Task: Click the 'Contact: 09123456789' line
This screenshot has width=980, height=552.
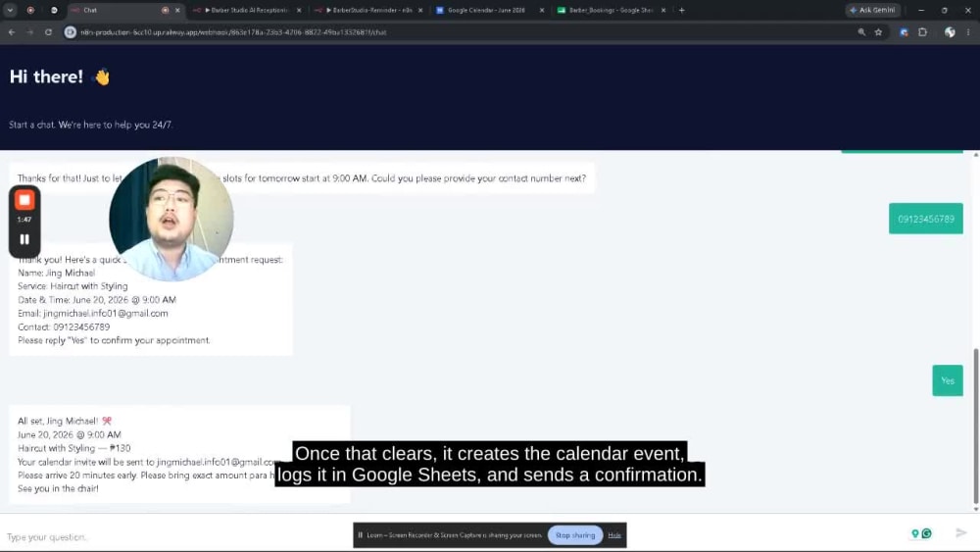Action: coord(64,326)
